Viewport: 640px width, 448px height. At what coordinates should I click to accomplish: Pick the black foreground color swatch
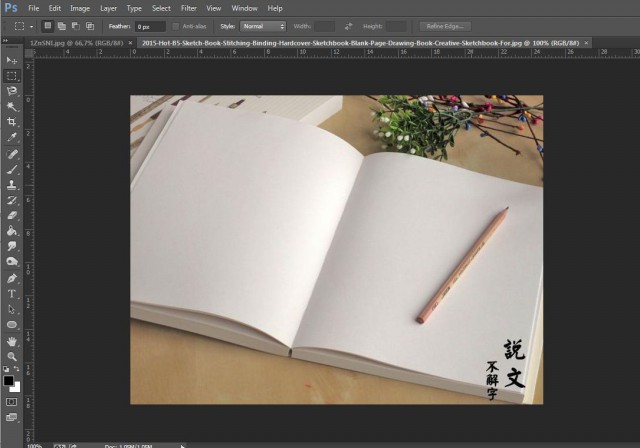[x=8, y=381]
